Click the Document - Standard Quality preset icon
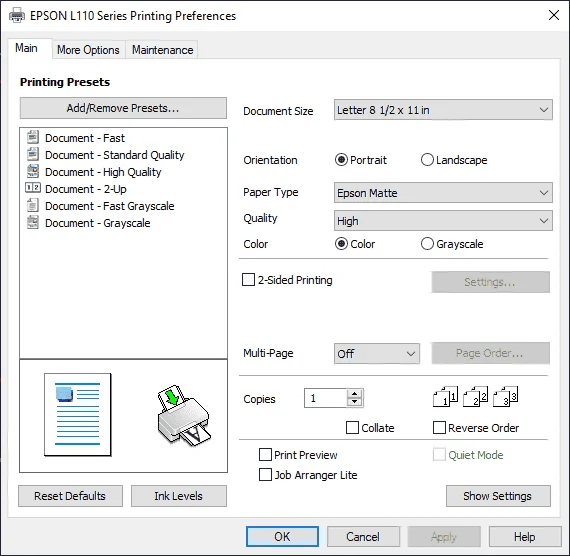This screenshot has width=570, height=556. pos(33,154)
